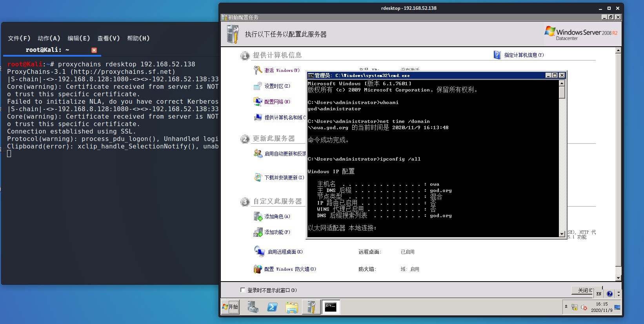
Task: Open the 配置 Windows 防火墙 link
Action: [290, 269]
